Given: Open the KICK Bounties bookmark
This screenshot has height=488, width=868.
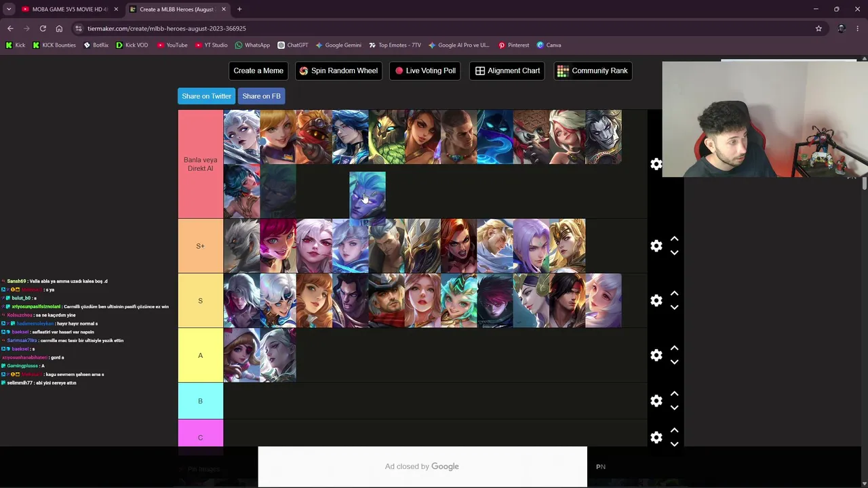Looking at the screenshot, I should pyautogui.click(x=54, y=45).
